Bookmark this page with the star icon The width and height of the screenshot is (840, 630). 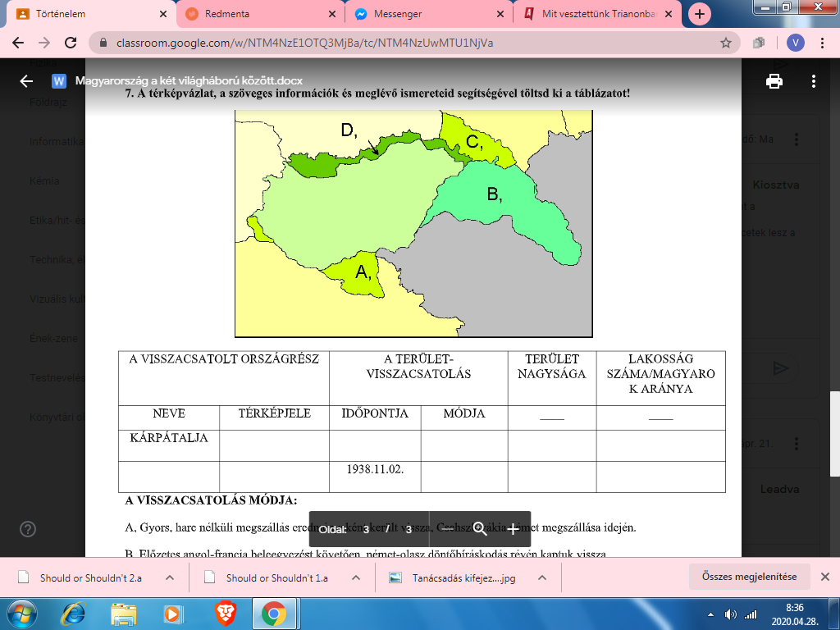[725, 43]
